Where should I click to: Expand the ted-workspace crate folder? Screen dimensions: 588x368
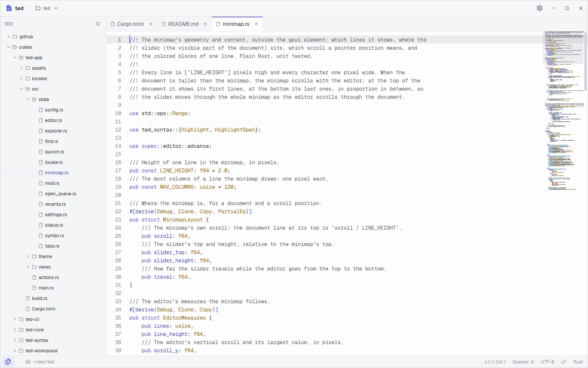[x=53, y=351]
